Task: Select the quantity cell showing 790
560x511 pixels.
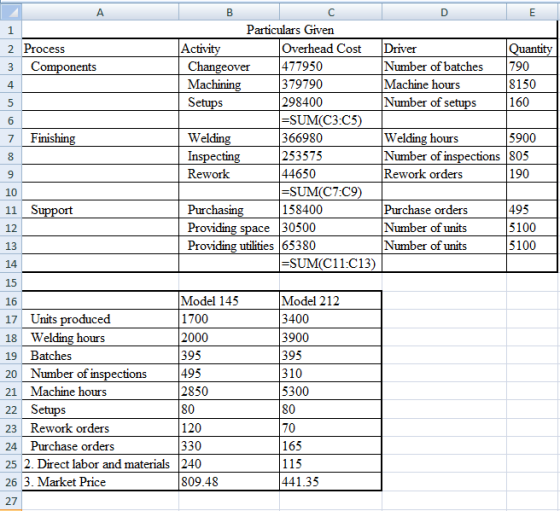Action: coord(532,66)
